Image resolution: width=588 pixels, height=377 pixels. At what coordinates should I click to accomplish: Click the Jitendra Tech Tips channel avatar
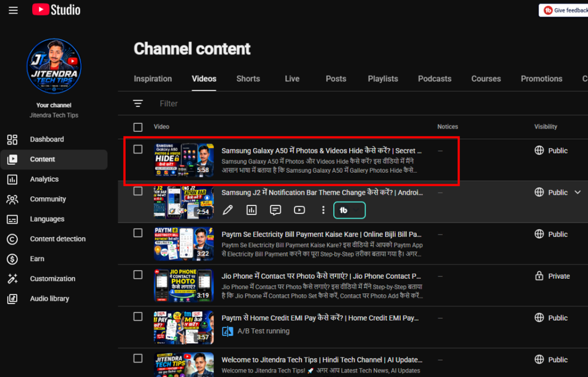(x=54, y=66)
